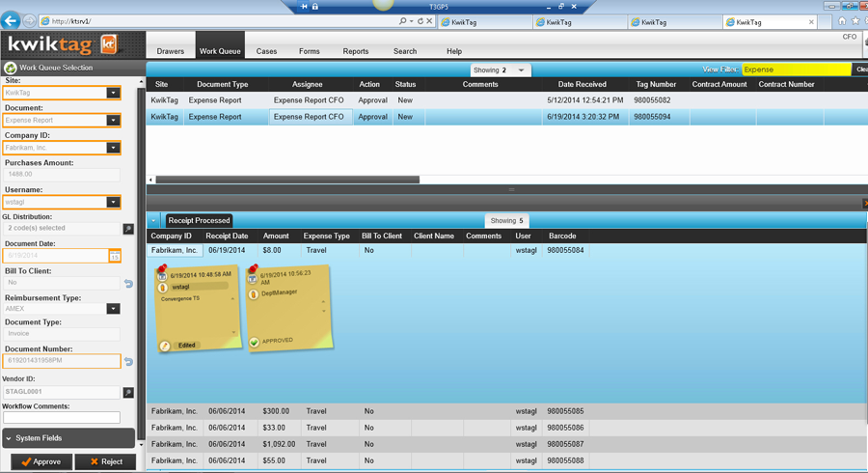This screenshot has height=473, width=868.
Task: Click the user icon beside wstagl note name
Action: pyautogui.click(x=163, y=288)
